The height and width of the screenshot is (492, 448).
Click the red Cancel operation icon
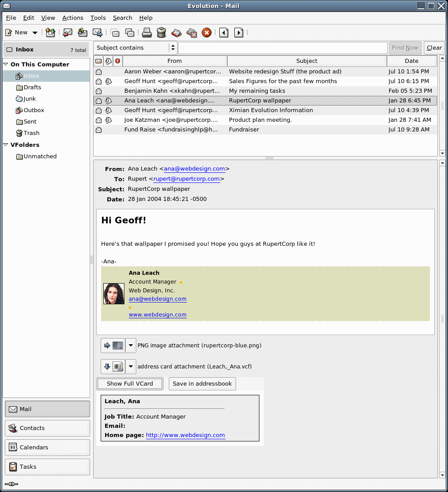coord(207,33)
